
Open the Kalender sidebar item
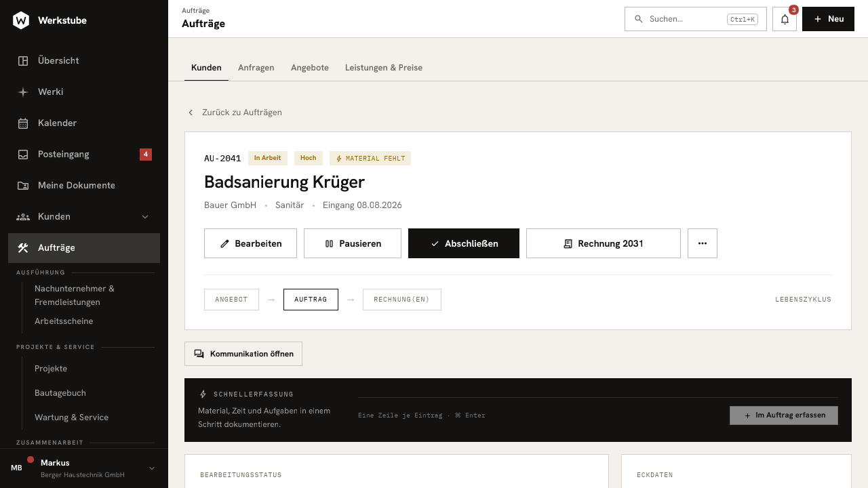tap(84, 123)
